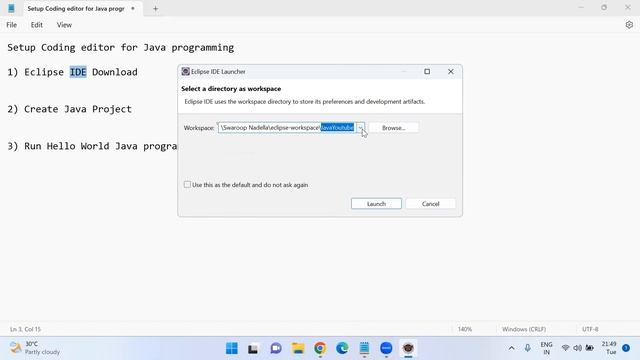Open the volume speaker tray icon
Viewport: 640px width, 360px height.
pyautogui.click(x=577, y=348)
